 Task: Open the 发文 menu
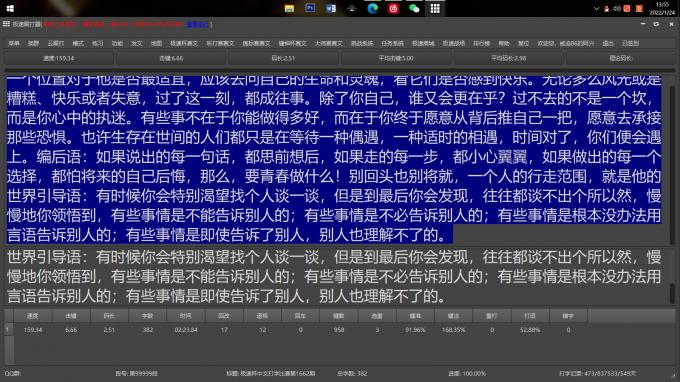click(137, 43)
